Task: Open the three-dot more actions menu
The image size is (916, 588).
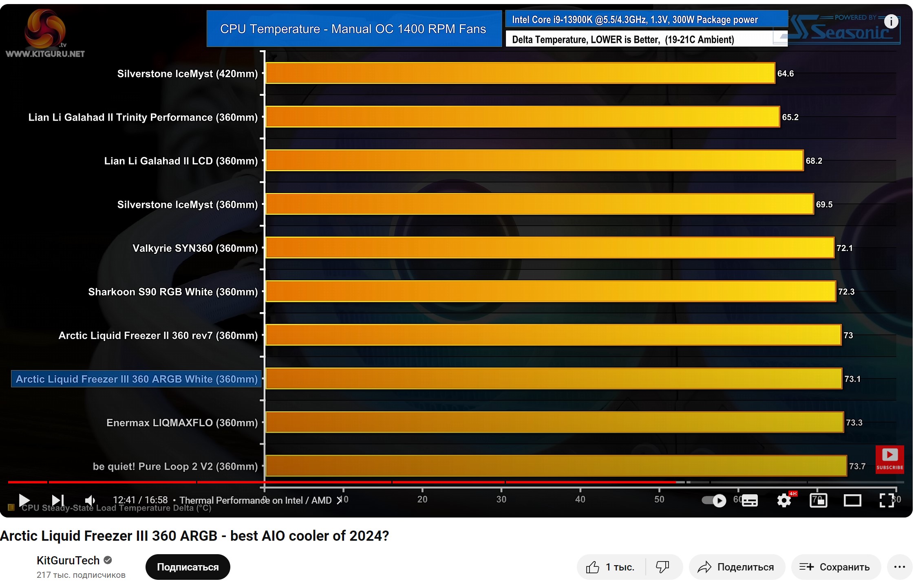Action: pos(899,567)
